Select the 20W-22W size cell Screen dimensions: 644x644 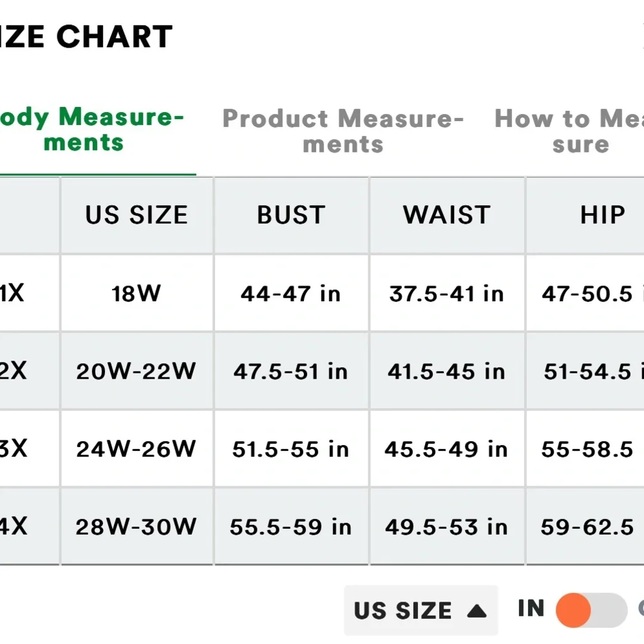pyautogui.click(x=137, y=371)
